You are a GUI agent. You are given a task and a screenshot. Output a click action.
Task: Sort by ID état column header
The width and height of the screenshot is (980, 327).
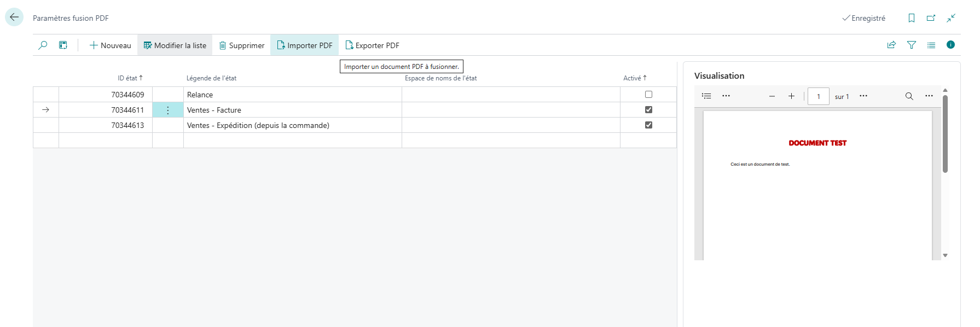[130, 78]
